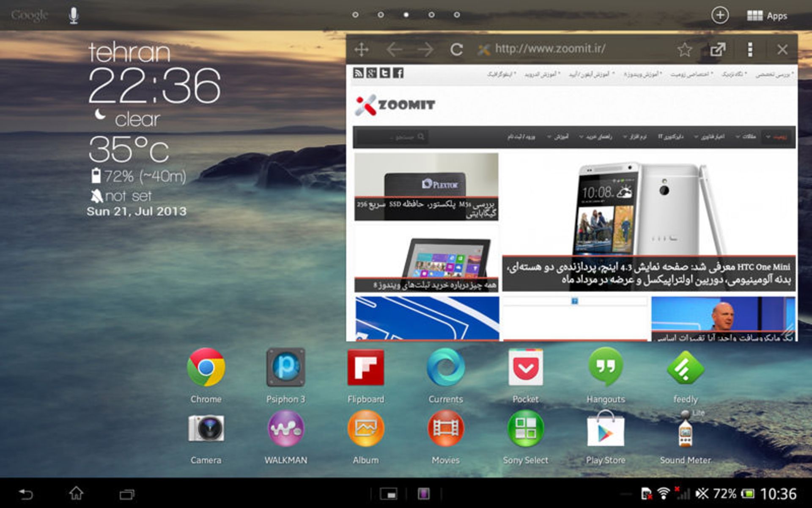Click the RSS feed icon on Zoomit
The image size is (812, 508).
click(x=358, y=73)
